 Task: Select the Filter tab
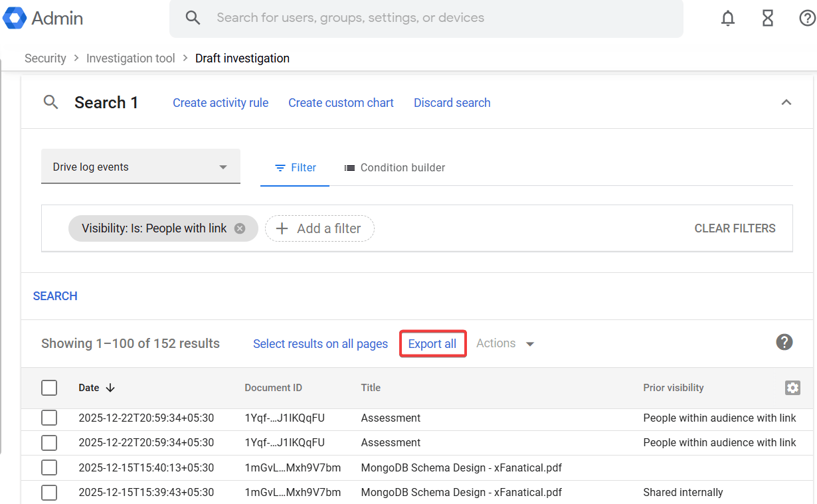click(296, 168)
